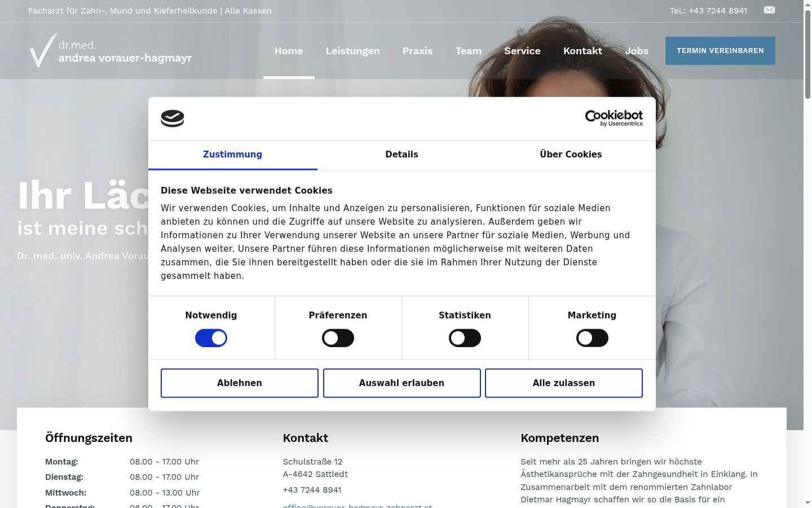Image resolution: width=812 pixels, height=508 pixels.
Task: Click the Auswahl erlauben button
Action: pos(401,383)
